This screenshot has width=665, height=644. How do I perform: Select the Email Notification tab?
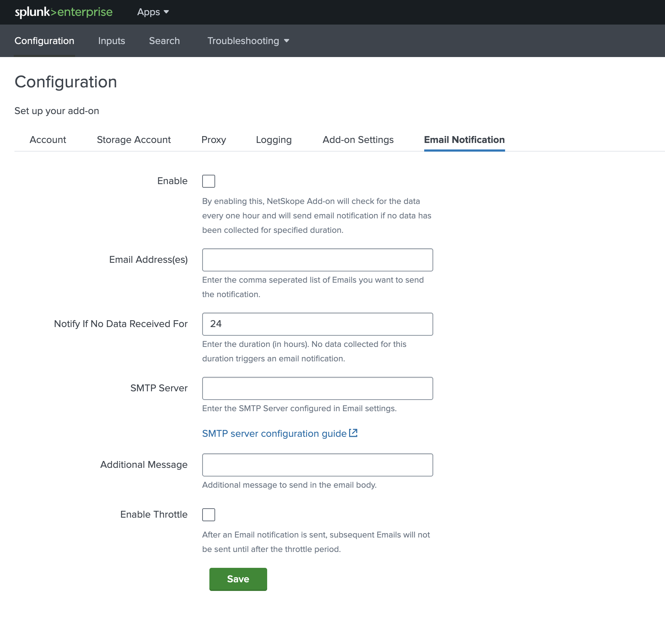pyautogui.click(x=464, y=140)
